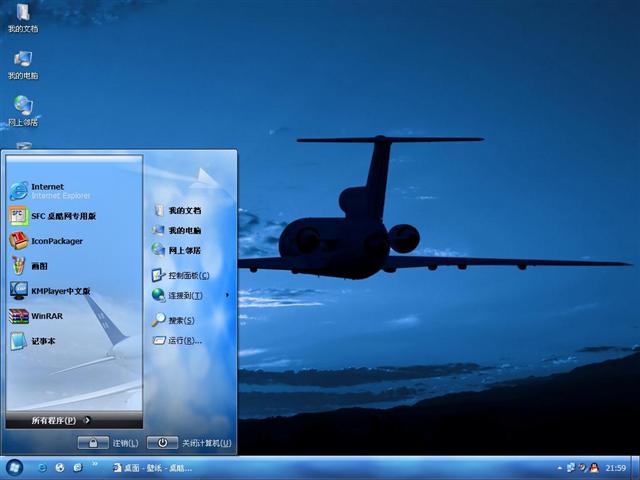640x480 pixels.
Task: Open the 我的电脑 desktop icon
Action: [23, 65]
